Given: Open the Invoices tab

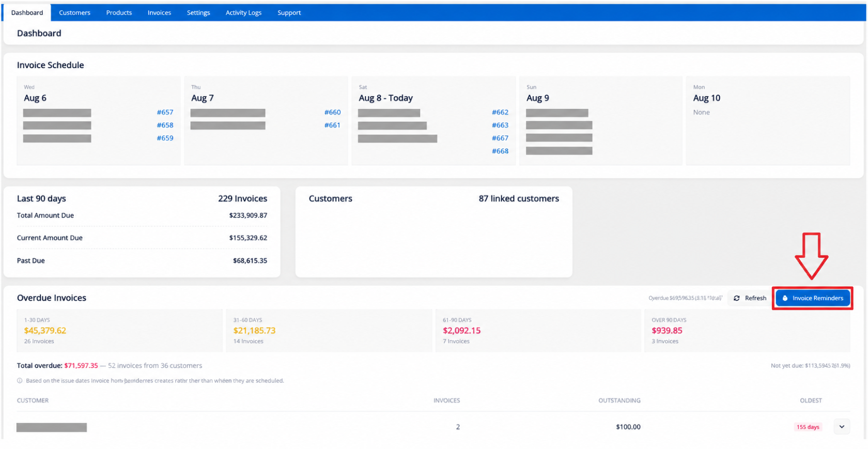Looking at the screenshot, I should [x=159, y=12].
